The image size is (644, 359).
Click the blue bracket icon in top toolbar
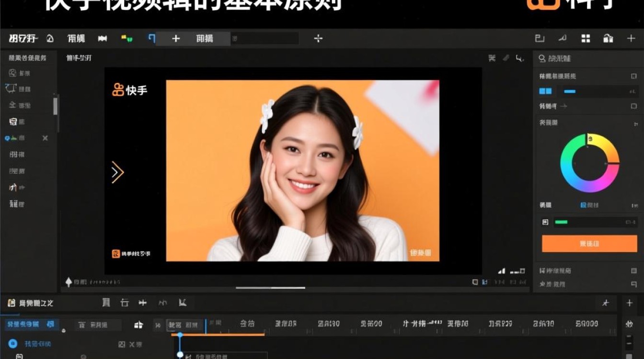click(152, 38)
